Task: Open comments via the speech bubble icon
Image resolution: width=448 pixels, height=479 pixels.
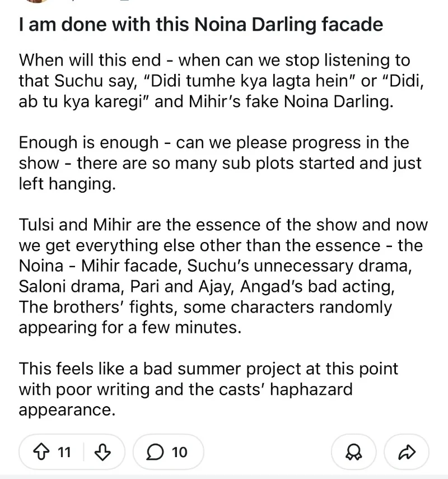Action: [x=156, y=452]
